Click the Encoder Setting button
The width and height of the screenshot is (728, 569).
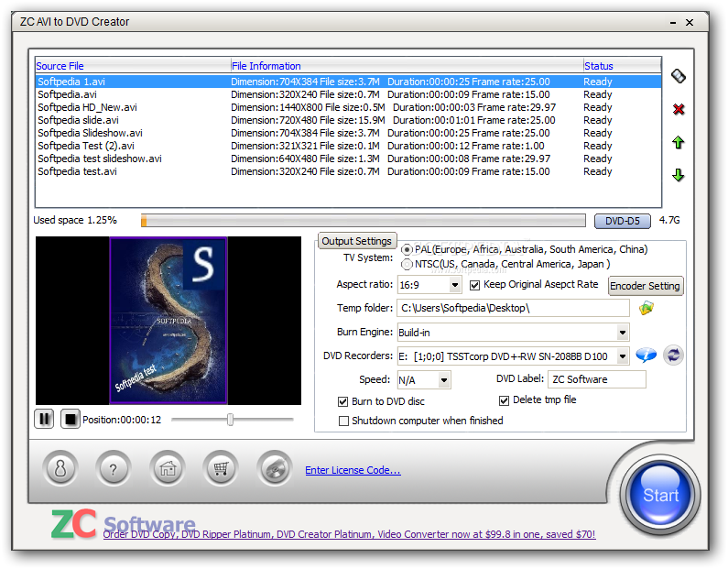646,286
